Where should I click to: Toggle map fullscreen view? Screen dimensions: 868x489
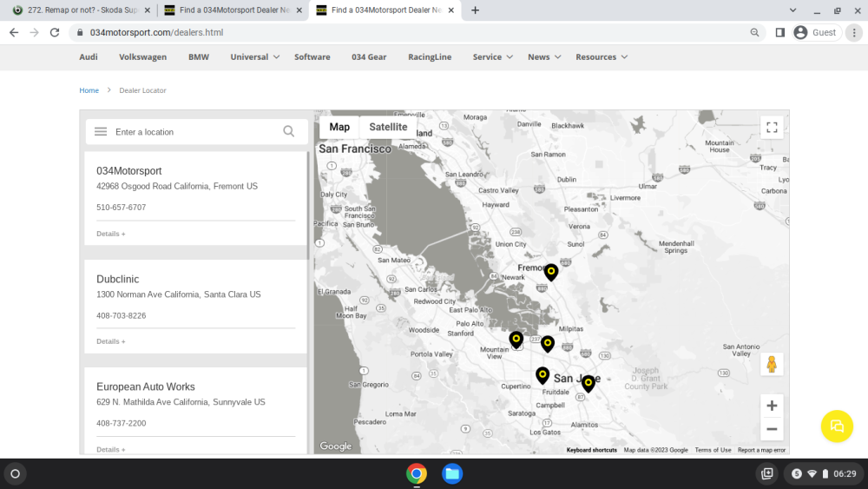pos(772,128)
